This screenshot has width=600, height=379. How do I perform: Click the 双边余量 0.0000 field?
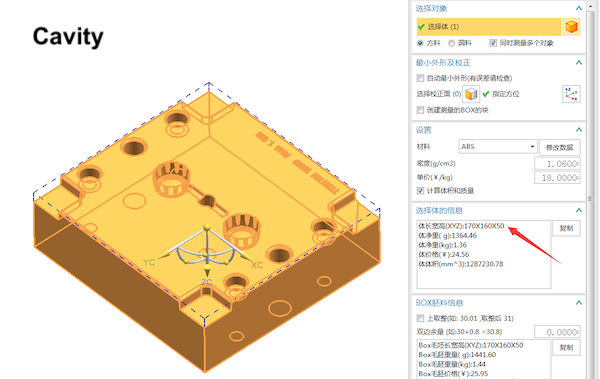pos(557,332)
